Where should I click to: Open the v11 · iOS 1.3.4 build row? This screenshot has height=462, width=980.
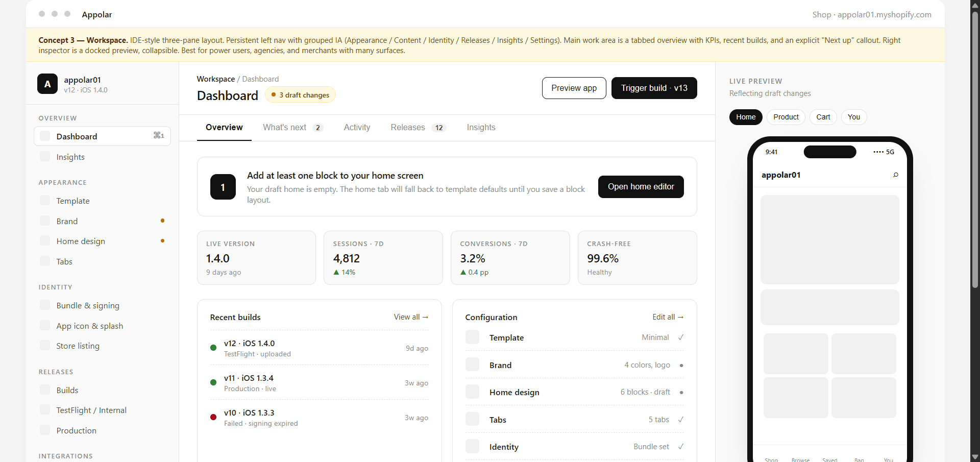pyautogui.click(x=319, y=383)
